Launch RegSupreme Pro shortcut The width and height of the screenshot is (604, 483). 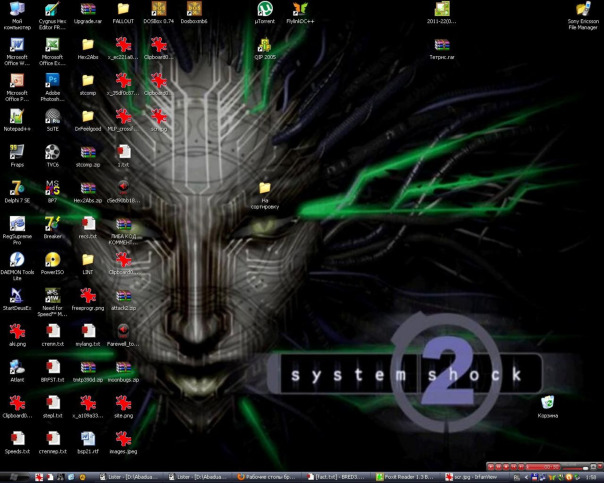click(x=17, y=230)
